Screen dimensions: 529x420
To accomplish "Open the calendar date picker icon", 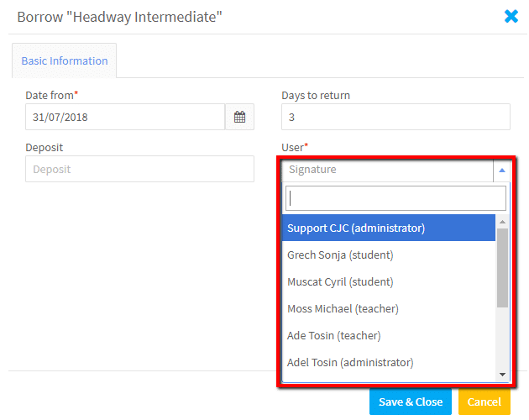I will pyautogui.click(x=239, y=117).
